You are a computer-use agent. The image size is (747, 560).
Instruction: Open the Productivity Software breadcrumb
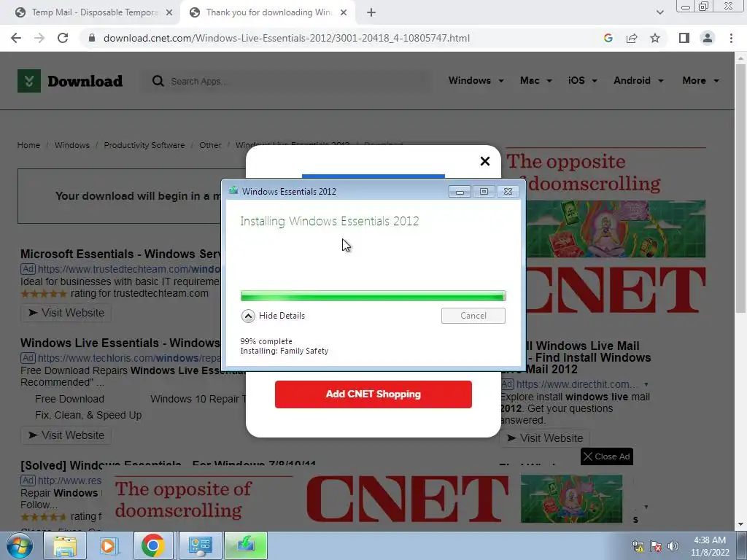click(x=144, y=145)
